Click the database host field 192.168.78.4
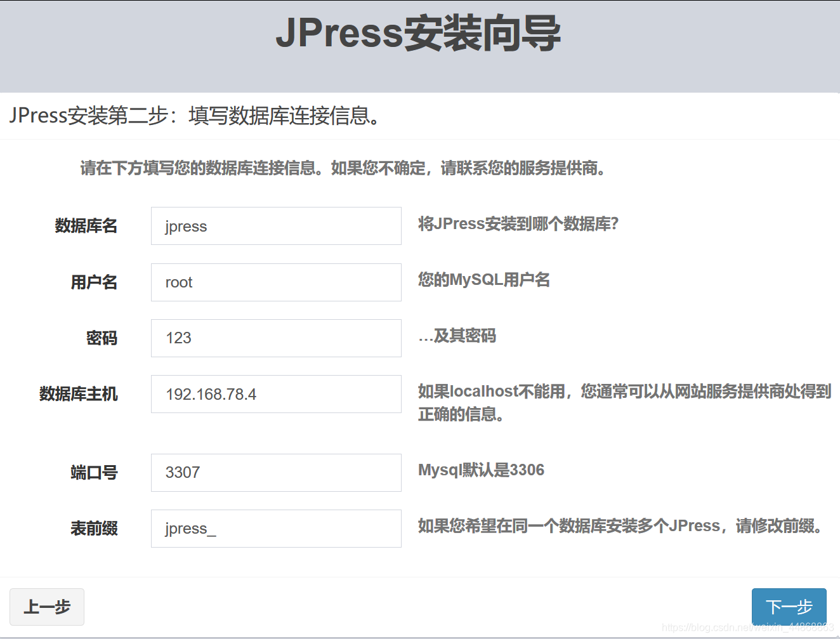Screen dimensions: 840x639 (x=276, y=394)
